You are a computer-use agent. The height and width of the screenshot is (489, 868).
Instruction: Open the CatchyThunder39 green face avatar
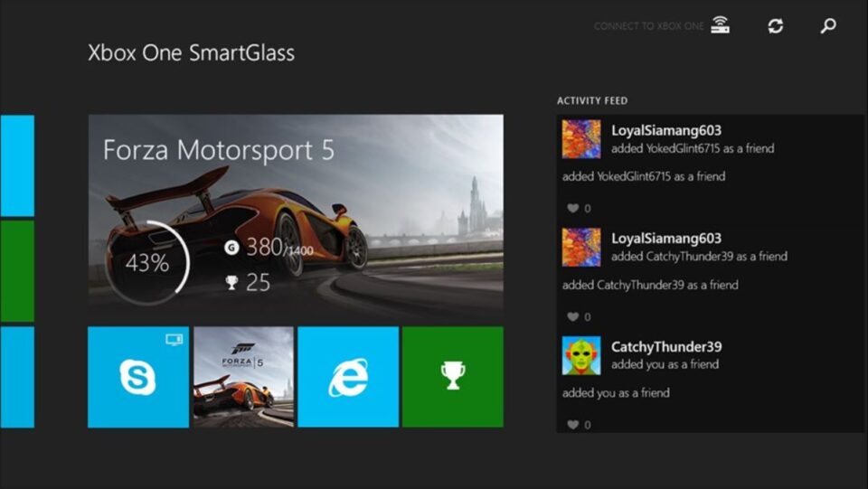pyautogui.click(x=581, y=356)
